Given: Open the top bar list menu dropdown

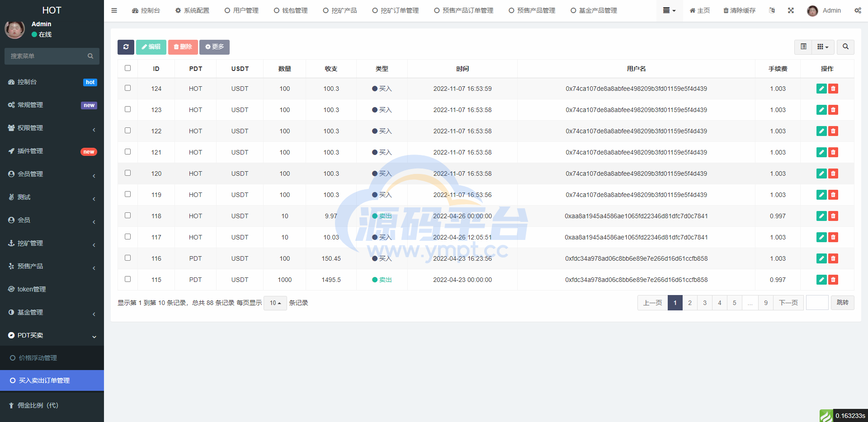Looking at the screenshot, I should (669, 10).
